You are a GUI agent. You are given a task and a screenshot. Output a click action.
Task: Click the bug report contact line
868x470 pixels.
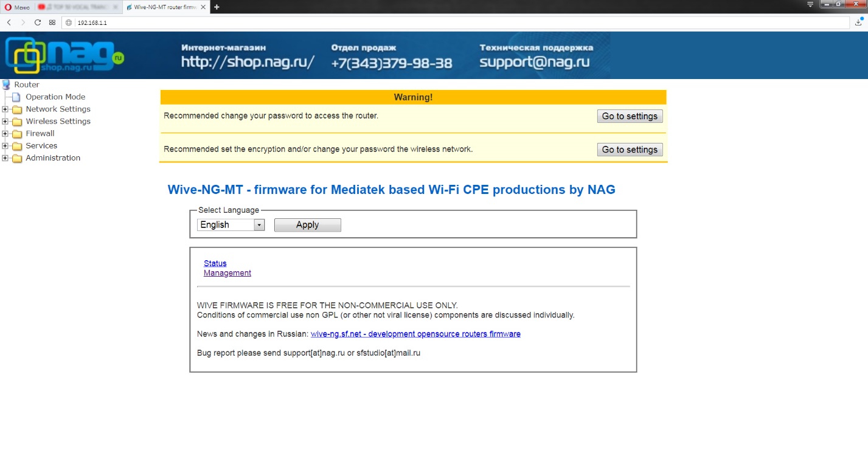click(x=308, y=353)
